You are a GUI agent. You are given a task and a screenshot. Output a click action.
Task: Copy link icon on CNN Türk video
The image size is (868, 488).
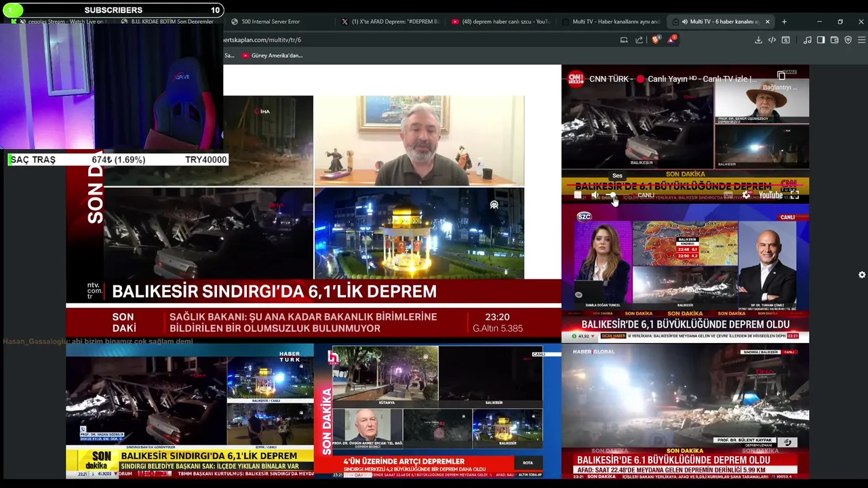[x=781, y=75]
